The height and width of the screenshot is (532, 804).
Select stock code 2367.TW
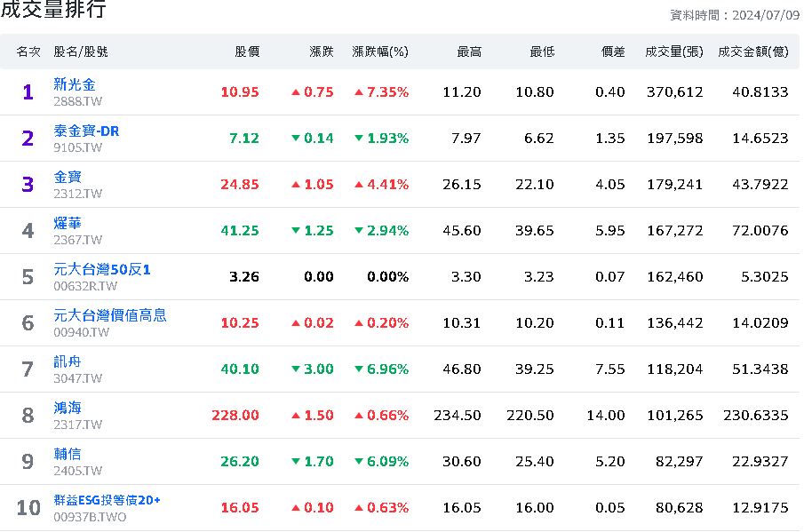point(77,240)
